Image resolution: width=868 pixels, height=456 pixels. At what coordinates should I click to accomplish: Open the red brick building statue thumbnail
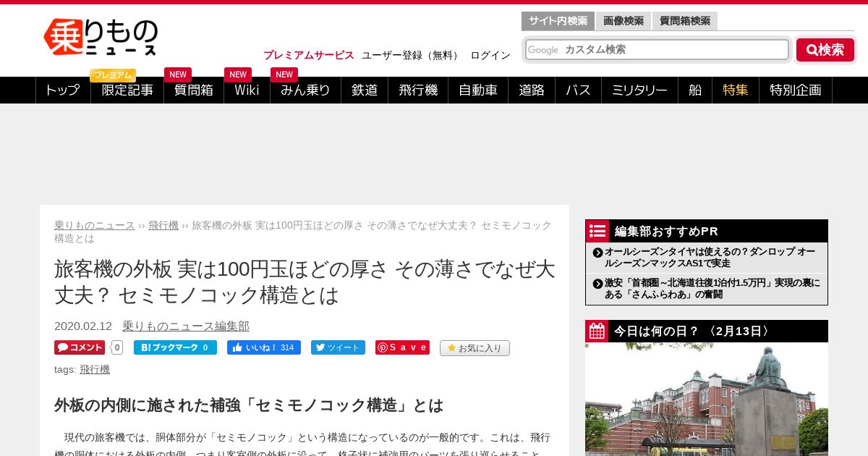(707, 399)
